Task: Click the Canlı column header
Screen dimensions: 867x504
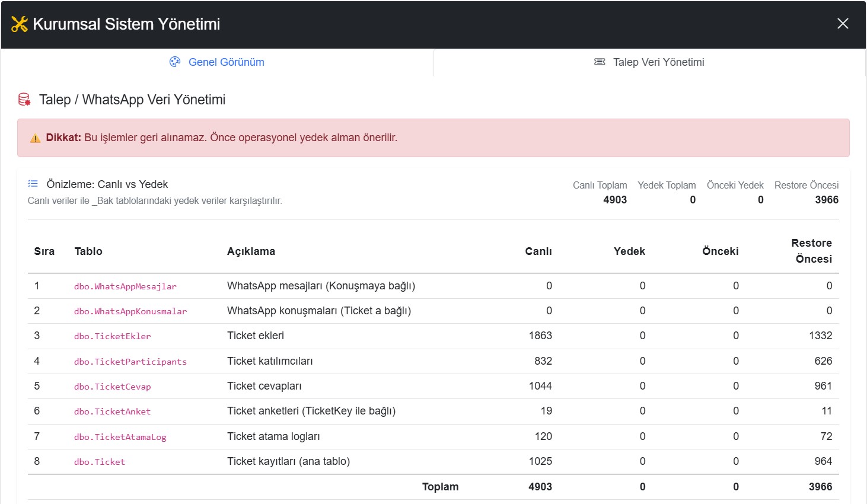Action: pyautogui.click(x=538, y=251)
